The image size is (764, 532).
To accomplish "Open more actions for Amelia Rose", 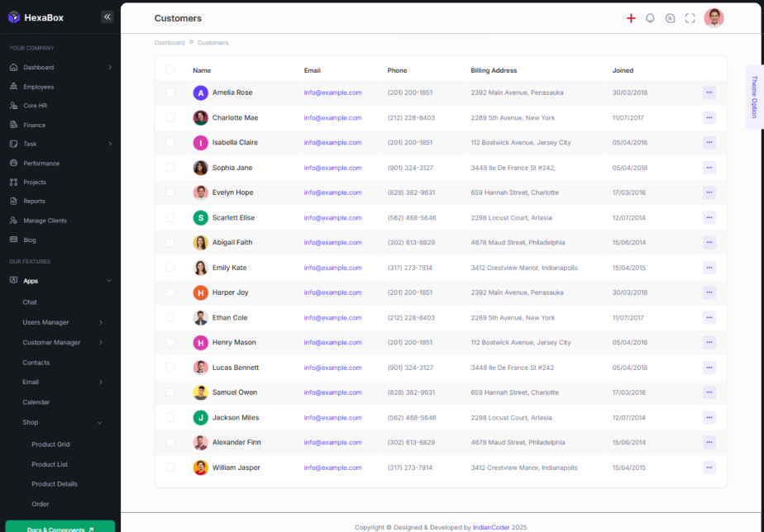I will (709, 93).
